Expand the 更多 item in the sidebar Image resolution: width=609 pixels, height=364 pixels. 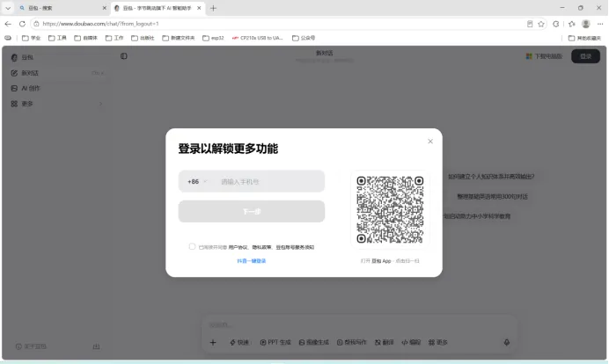[x=57, y=104]
